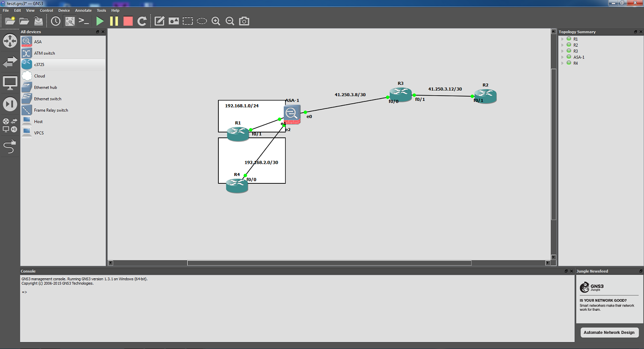
Task: Open the Annotate menu
Action: tap(83, 10)
